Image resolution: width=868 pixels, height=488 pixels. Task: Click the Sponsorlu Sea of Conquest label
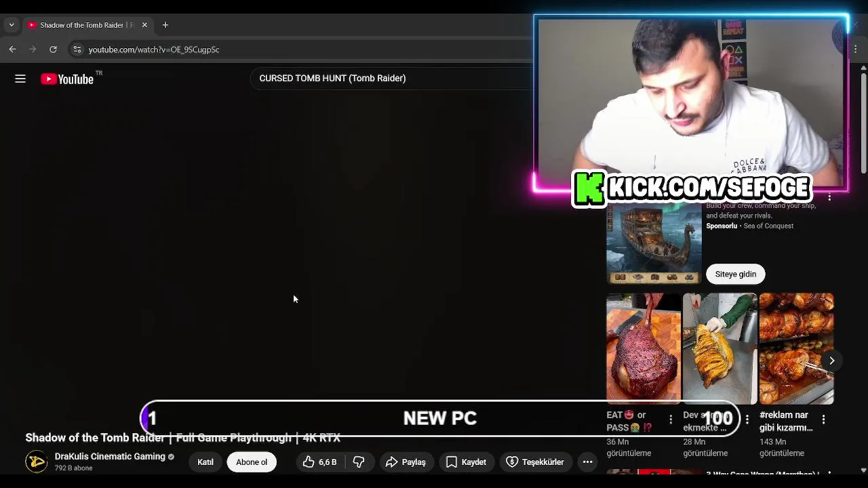[x=749, y=226]
